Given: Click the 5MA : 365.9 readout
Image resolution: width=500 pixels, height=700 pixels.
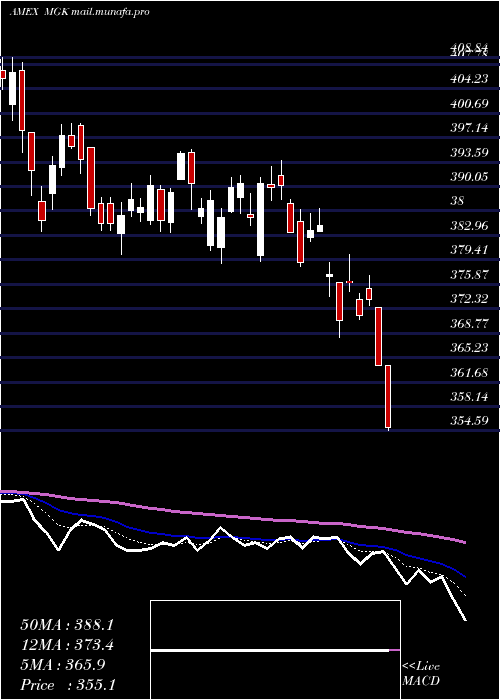Looking at the screenshot, I should click(x=63, y=665).
